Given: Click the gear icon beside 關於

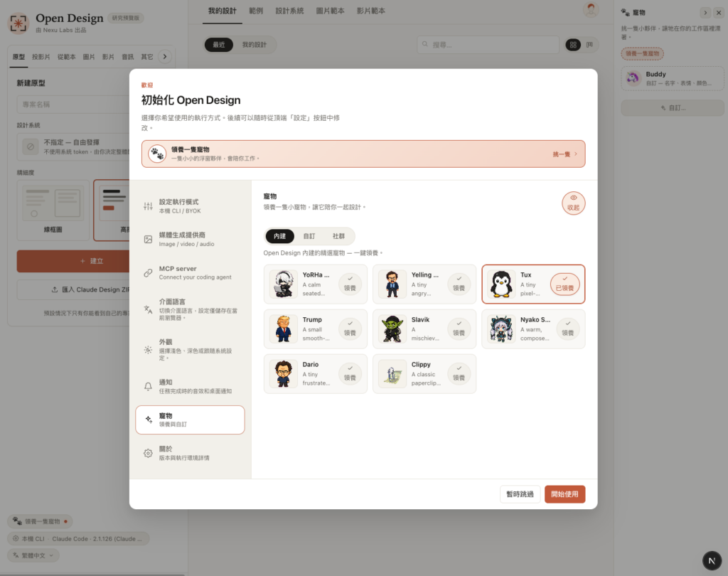Looking at the screenshot, I should point(148,453).
